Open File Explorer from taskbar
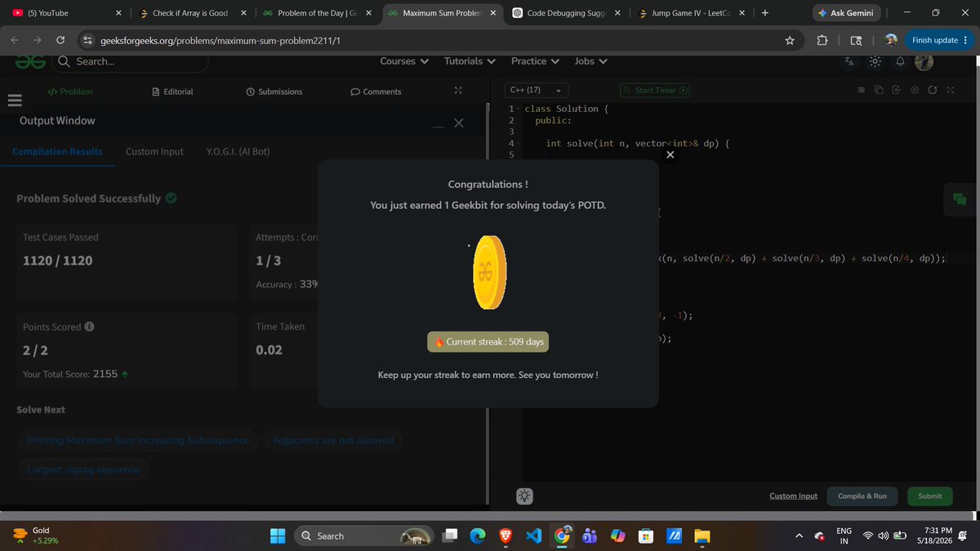Viewport: 980px width, 551px height. pyautogui.click(x=702, y=535)
